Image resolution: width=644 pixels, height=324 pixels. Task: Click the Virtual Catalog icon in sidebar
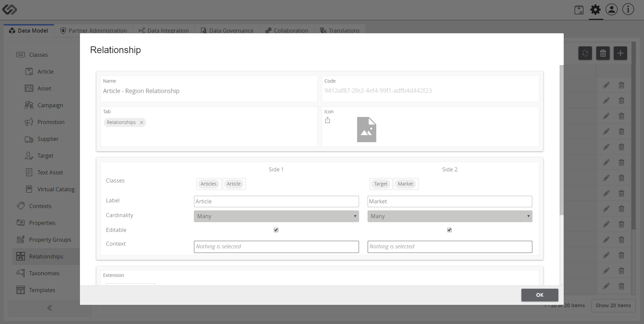point(29,189)
